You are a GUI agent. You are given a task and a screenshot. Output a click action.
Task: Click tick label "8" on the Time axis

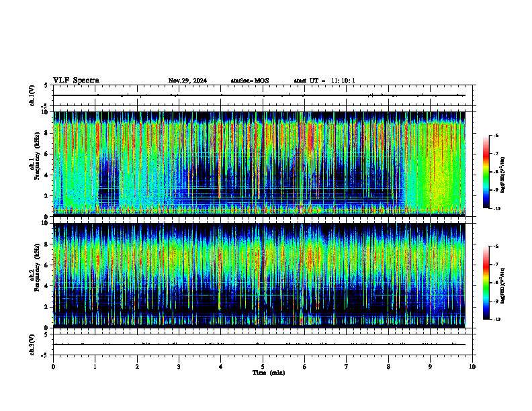(x=388, y=367)
